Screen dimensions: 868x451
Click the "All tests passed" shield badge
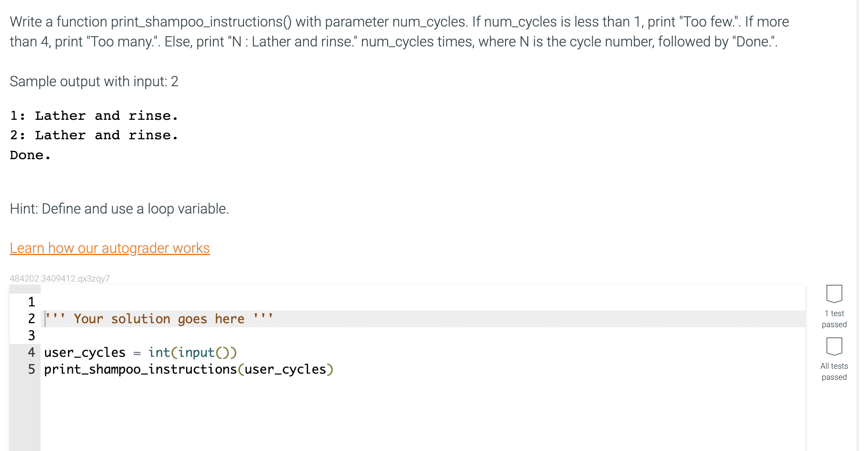pos(834,347)
